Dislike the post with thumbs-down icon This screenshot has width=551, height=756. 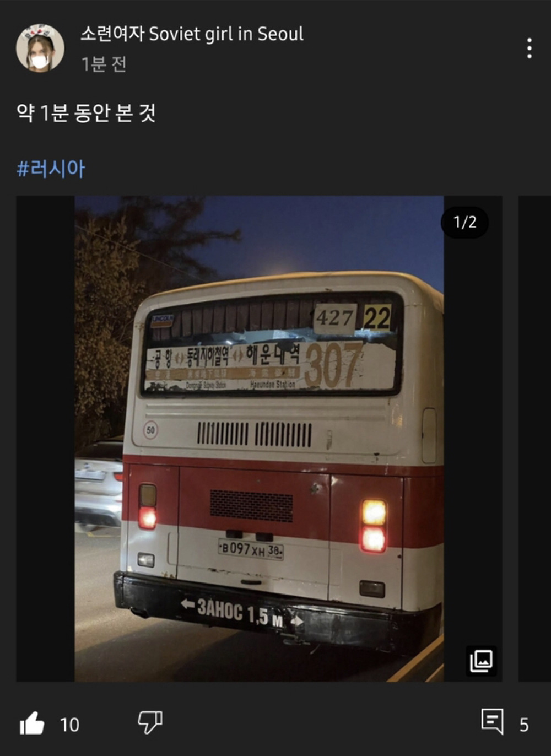(150, 722)
